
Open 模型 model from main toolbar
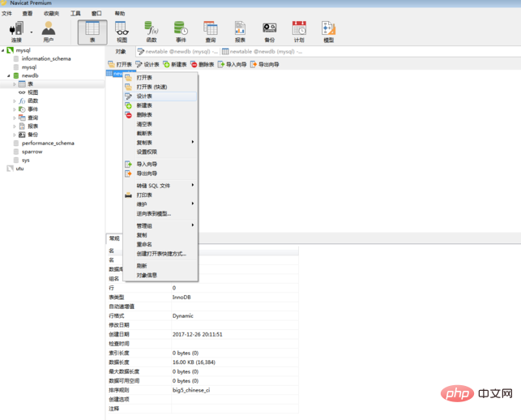click(x=329, y=32)
